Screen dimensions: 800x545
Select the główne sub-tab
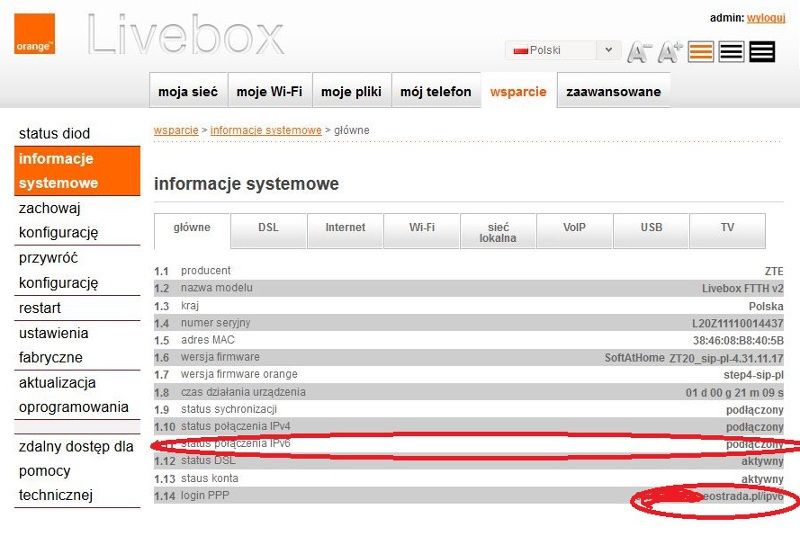click(192, 231)
